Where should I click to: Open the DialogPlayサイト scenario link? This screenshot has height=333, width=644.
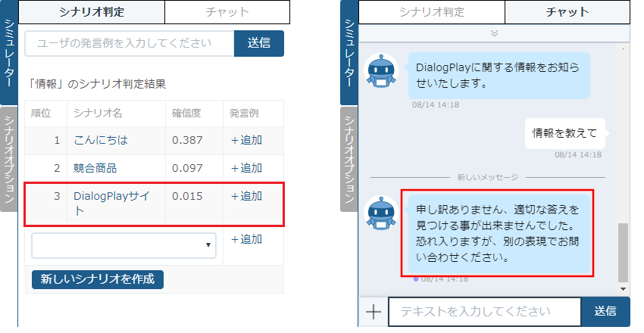point(111,204)
